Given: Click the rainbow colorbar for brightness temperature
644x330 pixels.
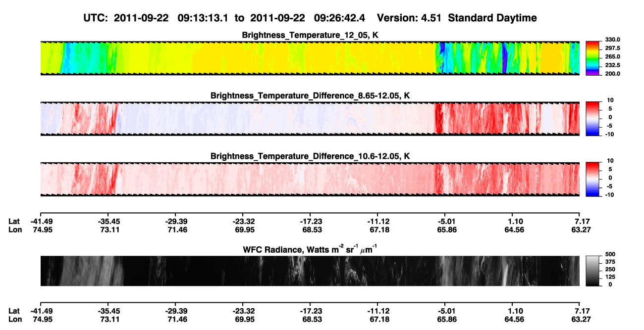Looking at the screenshot, I should click(x=593, y=58).
